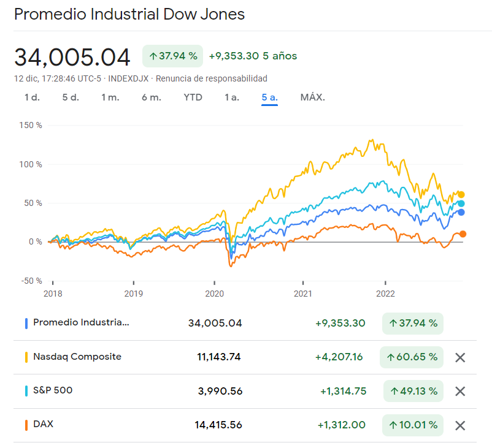
Task: Click the +9,353.30 5 años change text
Action: click(253, 56)
